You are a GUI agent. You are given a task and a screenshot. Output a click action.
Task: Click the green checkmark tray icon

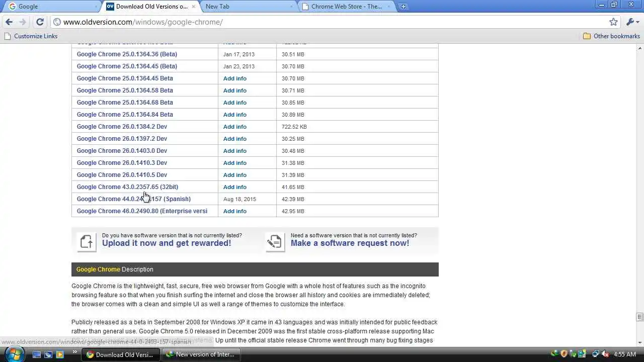[573, 354]
